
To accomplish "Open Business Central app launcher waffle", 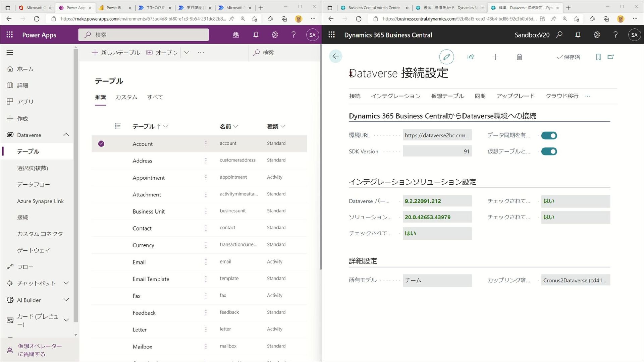I will click(x=331, y=35).
